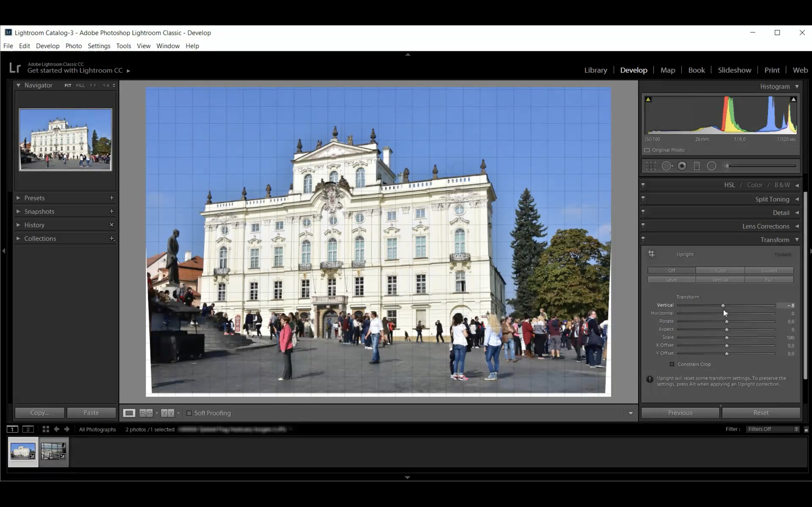Click the Reset button
812x507 pixels.
761,413
